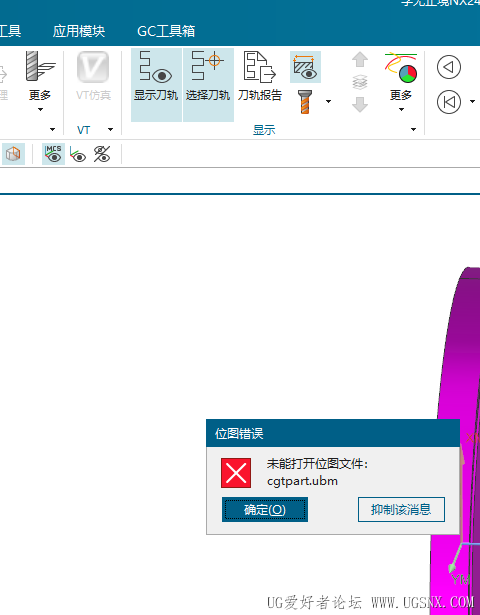Toggle the hatched cut region display icon
The image size is (480, 615).
coord(305,67)
